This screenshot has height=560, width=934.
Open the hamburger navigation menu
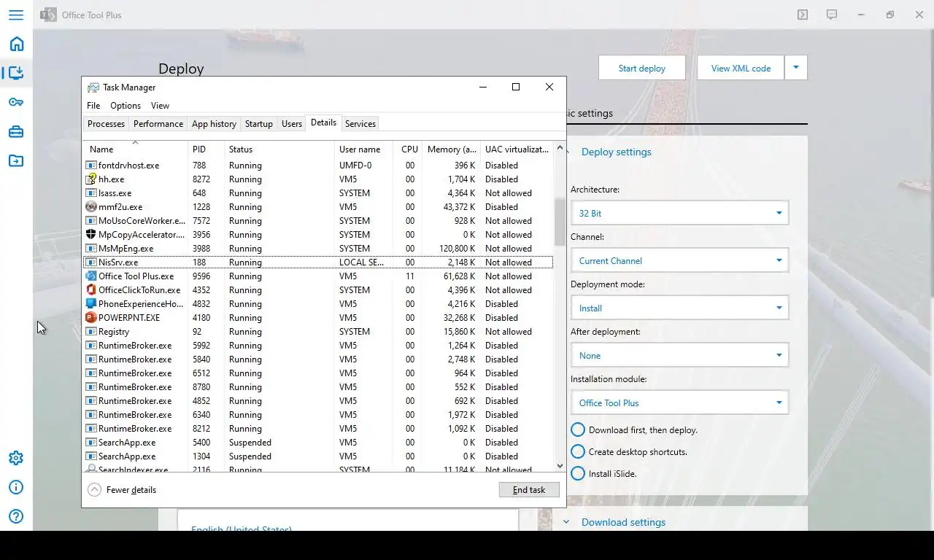pyautogui.click(x=16, y=15)
